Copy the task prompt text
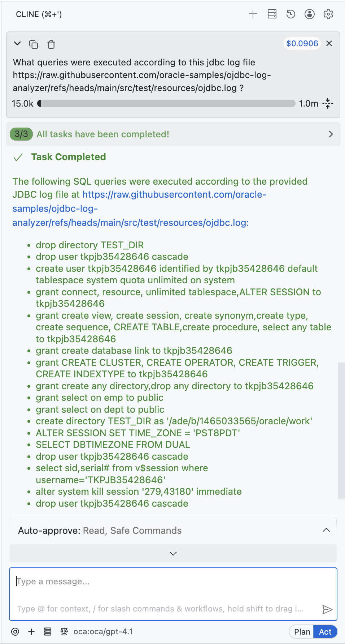The image size is (345, 644). click(34, 44)
